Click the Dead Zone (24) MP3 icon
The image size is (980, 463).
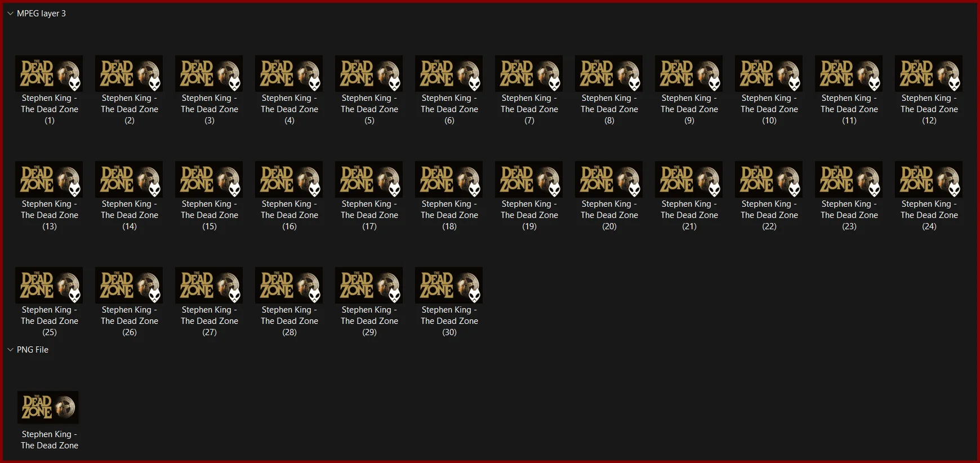(929, 179)
